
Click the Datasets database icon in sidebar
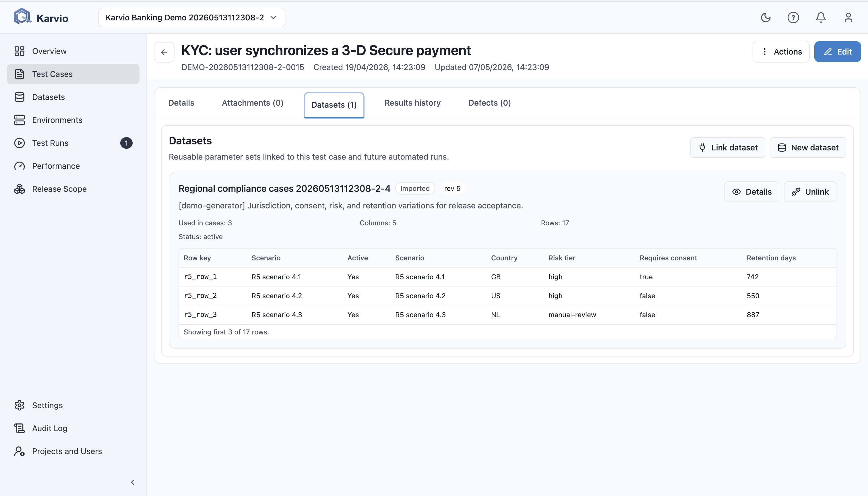20,97
